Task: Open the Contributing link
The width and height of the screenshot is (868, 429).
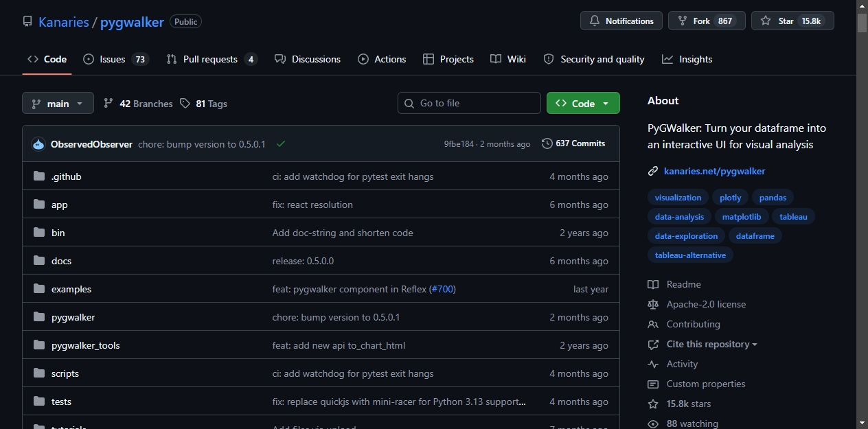Action: [684, 324]
